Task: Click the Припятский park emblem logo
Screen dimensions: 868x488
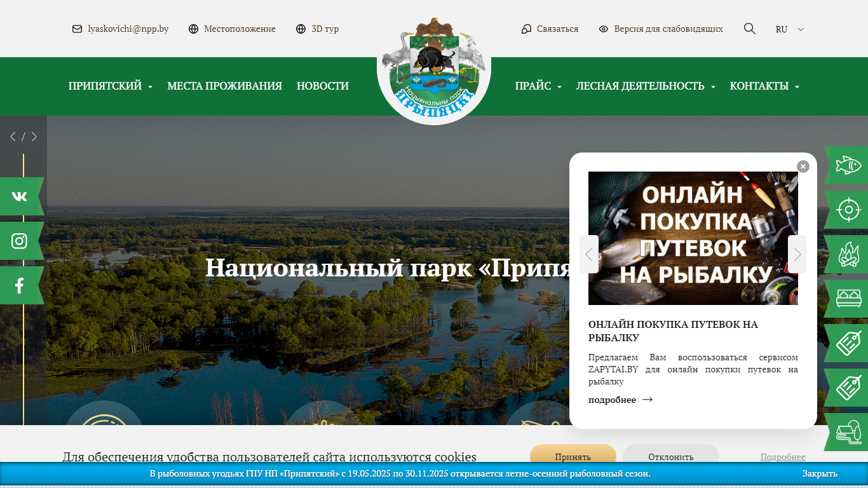Action: click(x=434, y=69)
